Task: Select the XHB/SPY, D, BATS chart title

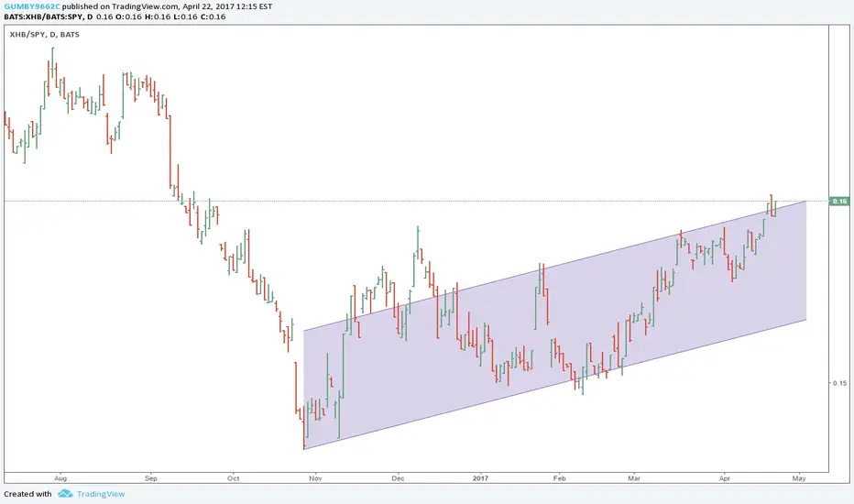Action: [x=45, y=34]
